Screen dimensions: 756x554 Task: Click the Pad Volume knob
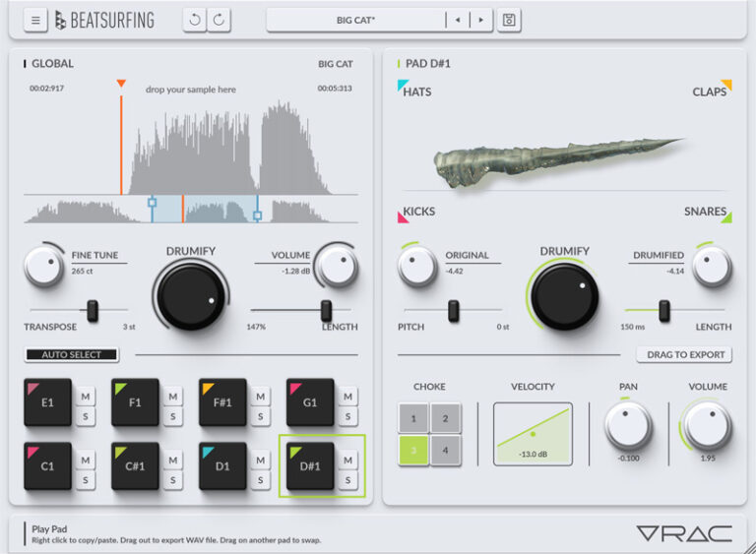[x=708, y=426]
